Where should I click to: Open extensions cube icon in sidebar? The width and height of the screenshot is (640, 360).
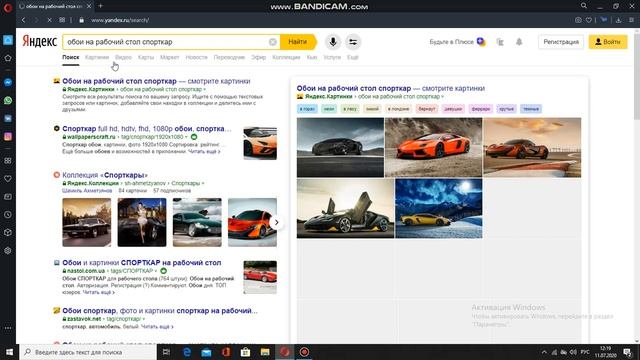pos(8,233)
